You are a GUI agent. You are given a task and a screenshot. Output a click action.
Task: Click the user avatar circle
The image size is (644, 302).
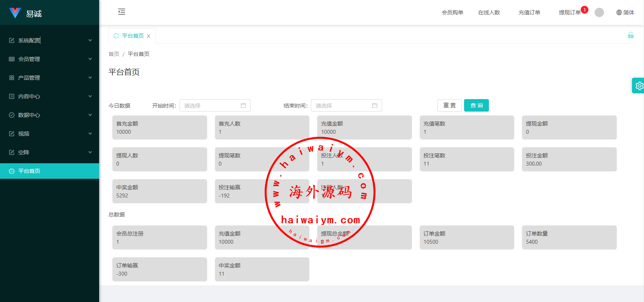[x=599, y=12]
